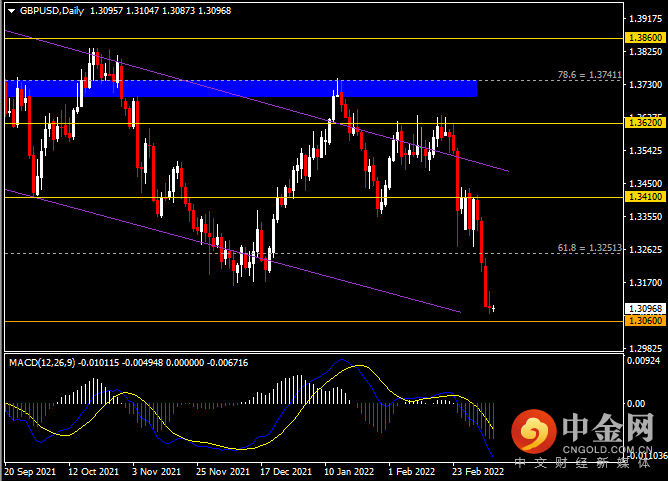Viewport: 668px width, 481px height.
Task: Select the blue resistance zone rectangle
Action: click(241, 88)
